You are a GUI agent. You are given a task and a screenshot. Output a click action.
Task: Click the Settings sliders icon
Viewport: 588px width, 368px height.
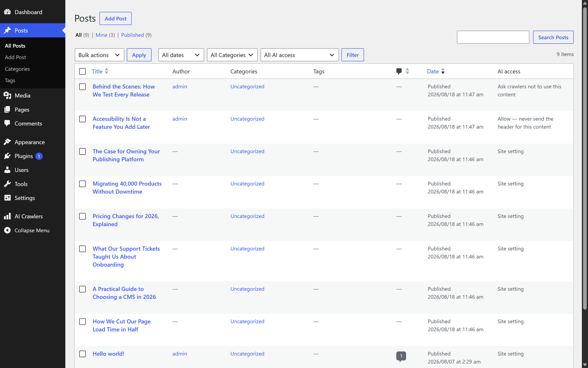coord(7,198)
